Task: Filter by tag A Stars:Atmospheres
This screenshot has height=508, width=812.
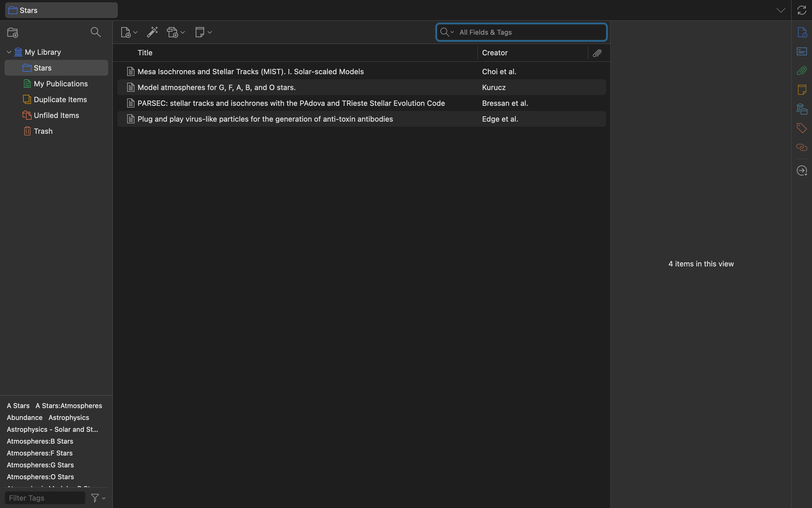Action: point(69,406)
